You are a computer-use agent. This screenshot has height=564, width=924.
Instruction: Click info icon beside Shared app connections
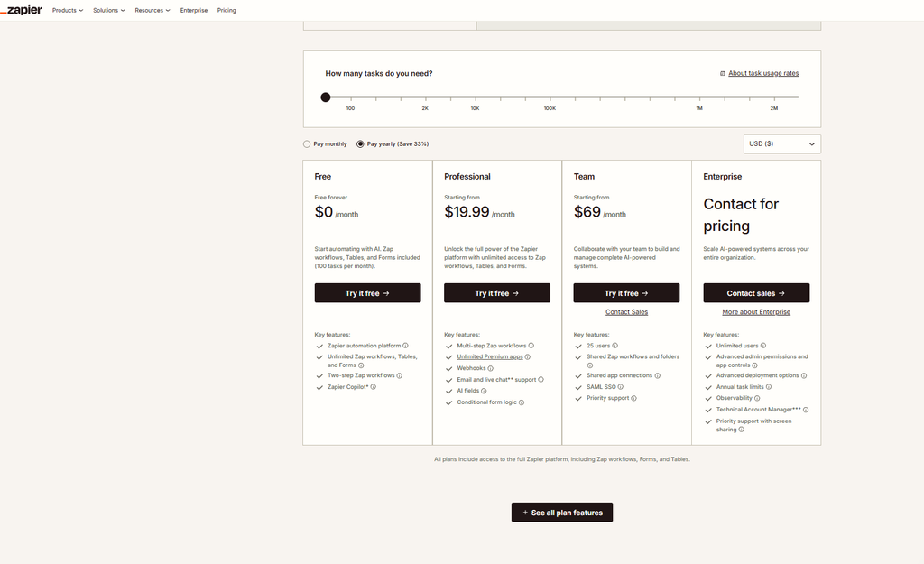[x=658, y=375]
